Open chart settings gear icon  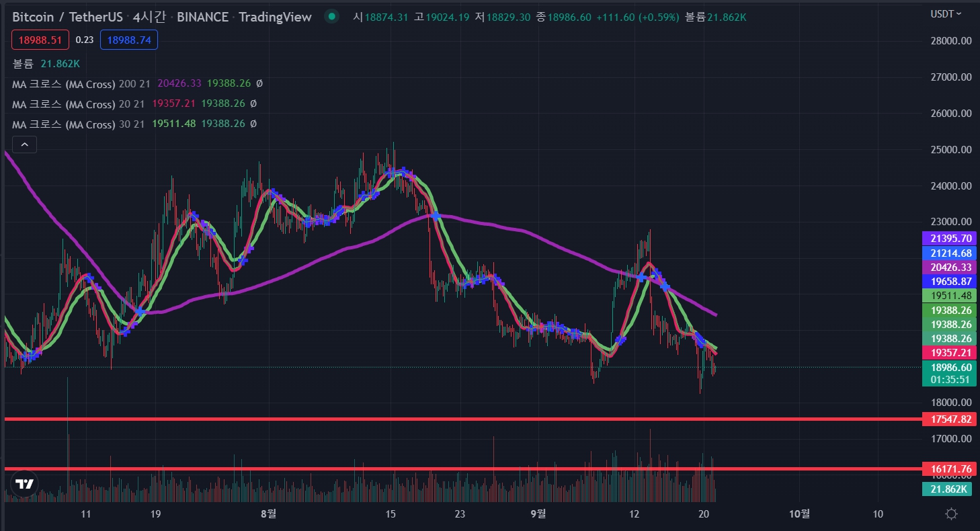tap(951, 514)
